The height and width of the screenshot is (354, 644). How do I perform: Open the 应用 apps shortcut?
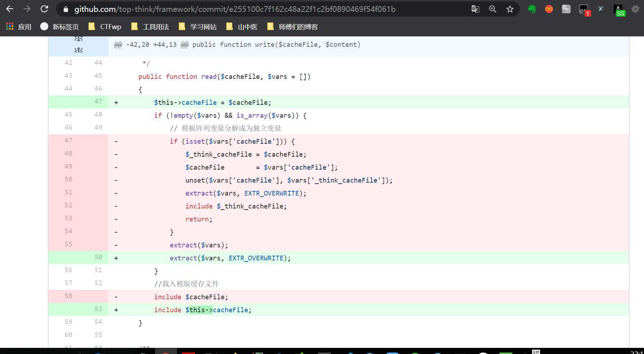pos(19,27)
